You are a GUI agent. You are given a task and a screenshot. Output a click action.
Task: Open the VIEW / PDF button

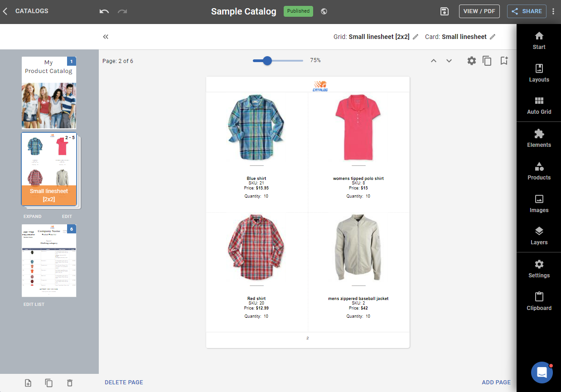point(479,11)
